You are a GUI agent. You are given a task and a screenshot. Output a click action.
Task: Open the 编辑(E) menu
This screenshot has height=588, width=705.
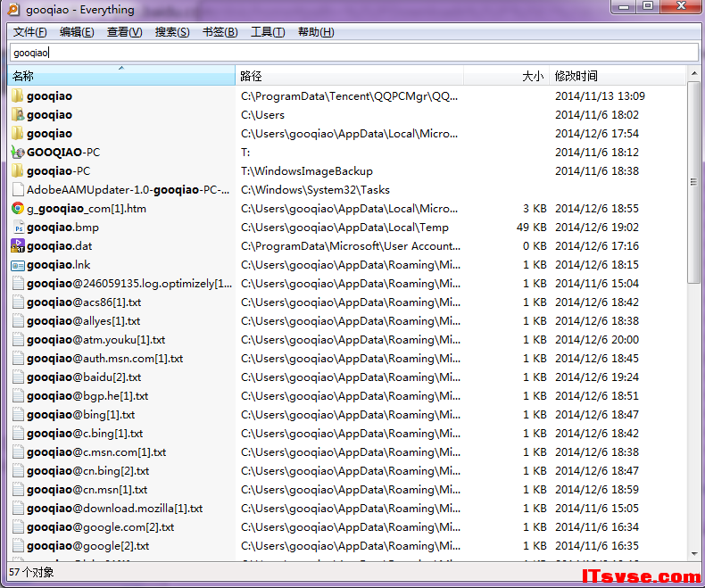(77, 32)
